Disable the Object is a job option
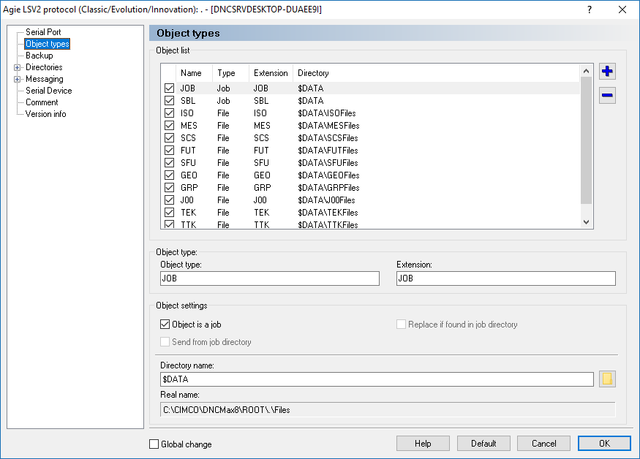The height and width of the screenshot is (459, 640). click(165, 324)
